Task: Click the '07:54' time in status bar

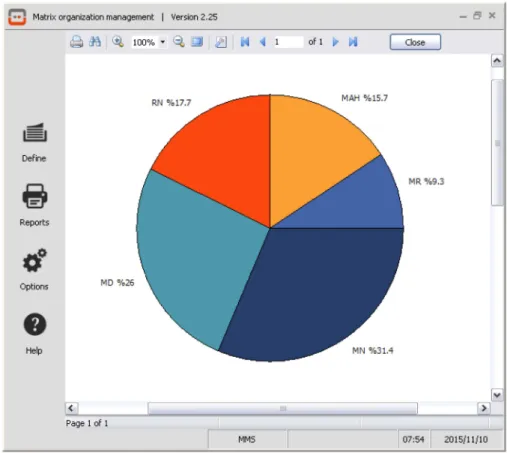Action: [x=413, y=439]
